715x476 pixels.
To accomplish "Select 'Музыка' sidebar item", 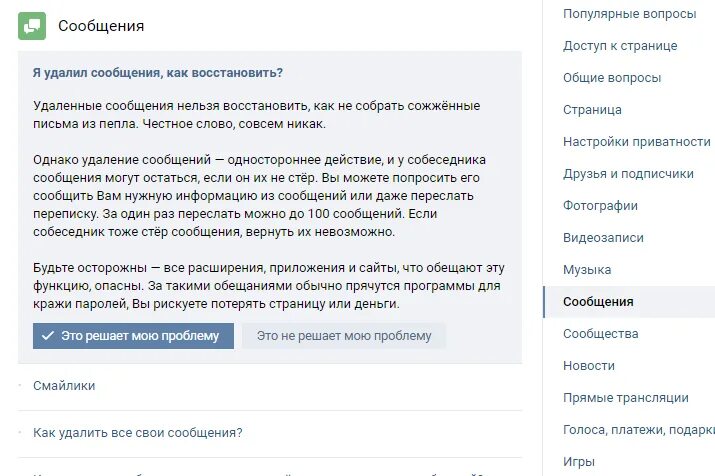I will click(x=587, y=270).
